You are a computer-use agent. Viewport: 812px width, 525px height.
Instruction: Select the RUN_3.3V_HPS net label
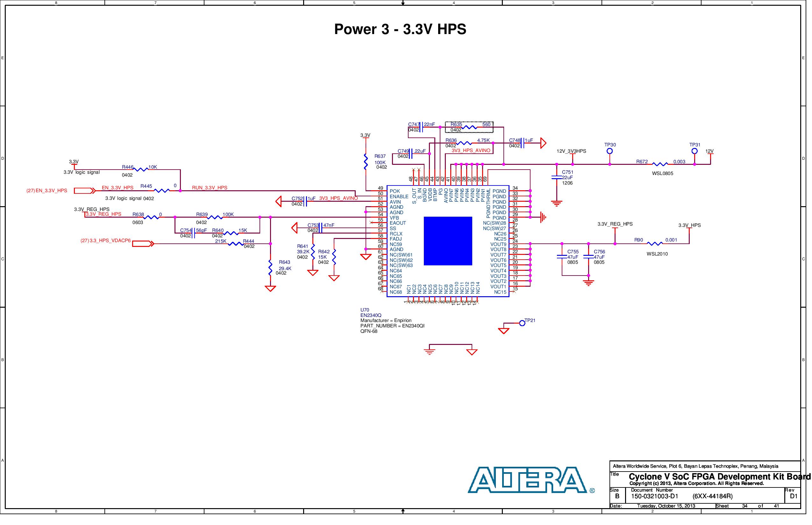pos(210,187)
